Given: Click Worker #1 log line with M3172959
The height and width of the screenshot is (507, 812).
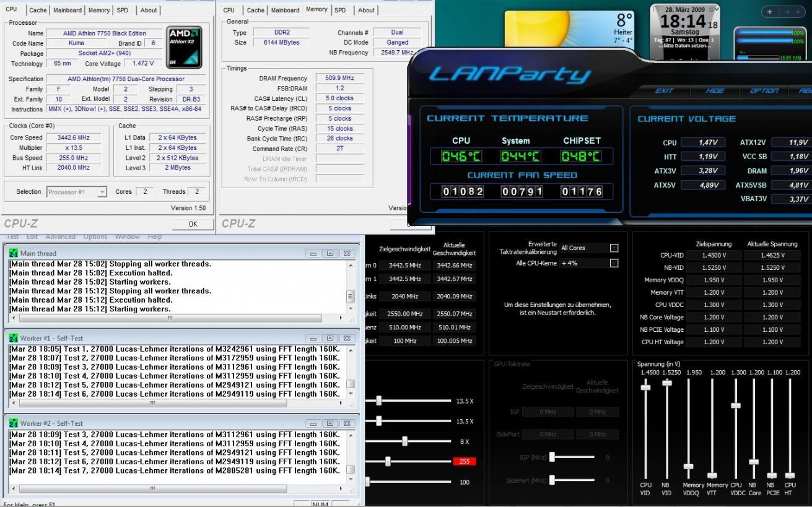Looking at the screenshot, I should point(175,358).
